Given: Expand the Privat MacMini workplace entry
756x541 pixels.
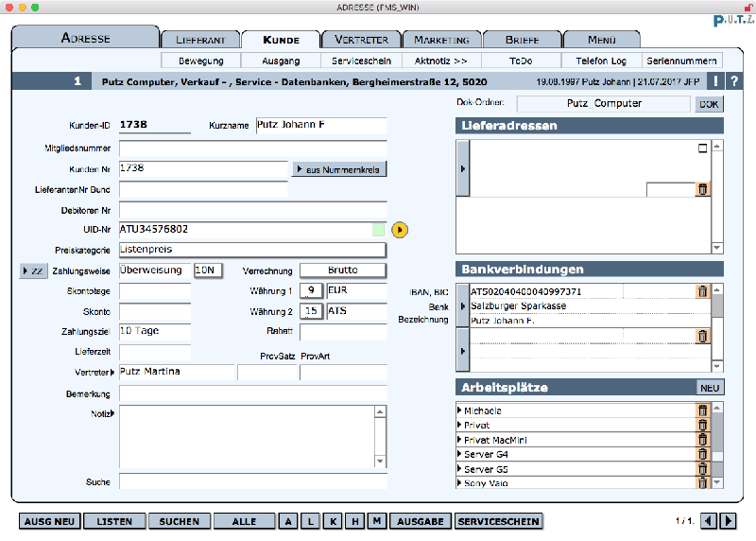Looking at the screenshot, I should click(x=459, y=440).
